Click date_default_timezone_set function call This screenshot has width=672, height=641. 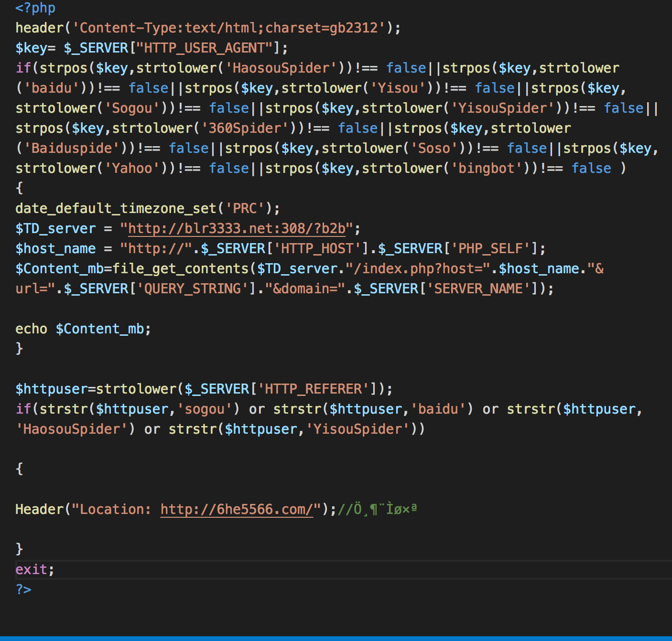pos(116,208)
